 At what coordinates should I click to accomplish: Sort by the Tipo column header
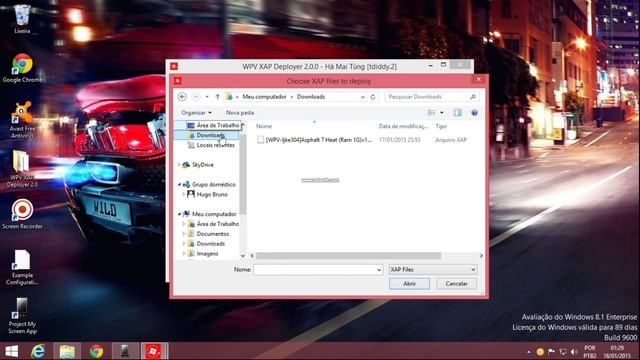(x=441, y=127)
